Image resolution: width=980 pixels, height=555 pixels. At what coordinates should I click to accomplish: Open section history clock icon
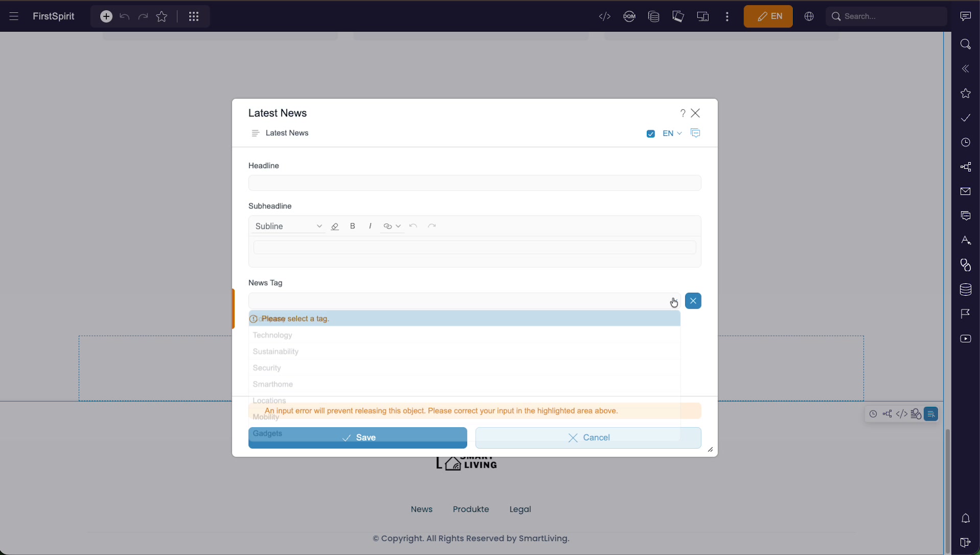(x=873, y=414)
